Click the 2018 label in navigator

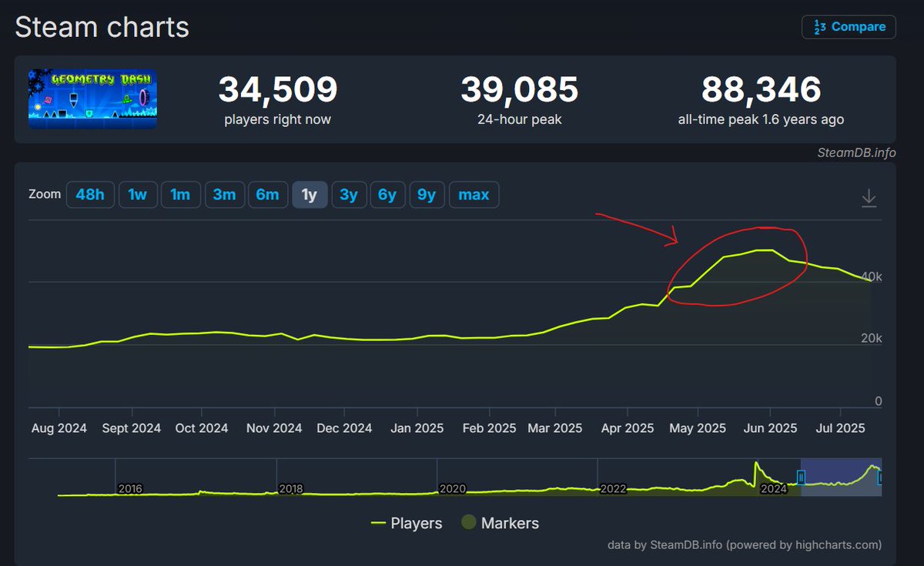point(291,489)
